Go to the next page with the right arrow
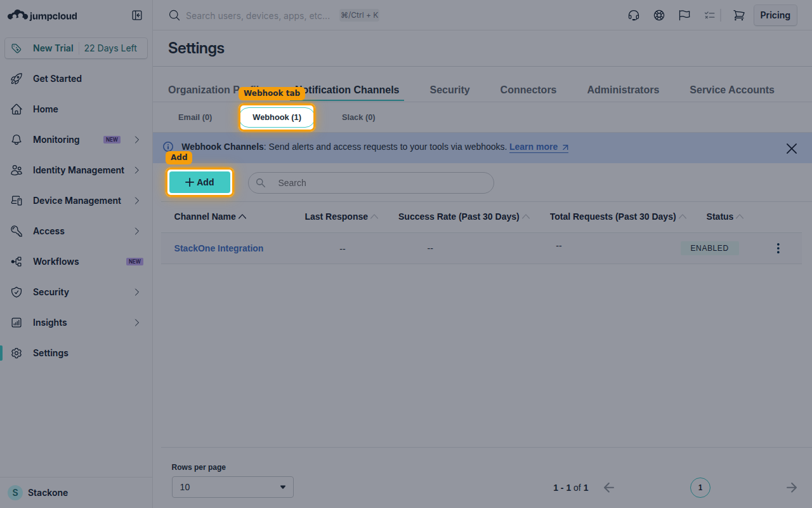Viewport: 812px width, 508px height. (x=792, y=488)
